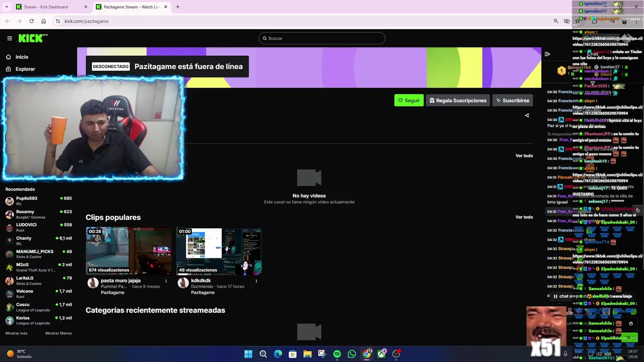
Task: Open Ver todo link for Clips populares
Action: [524, 217]
